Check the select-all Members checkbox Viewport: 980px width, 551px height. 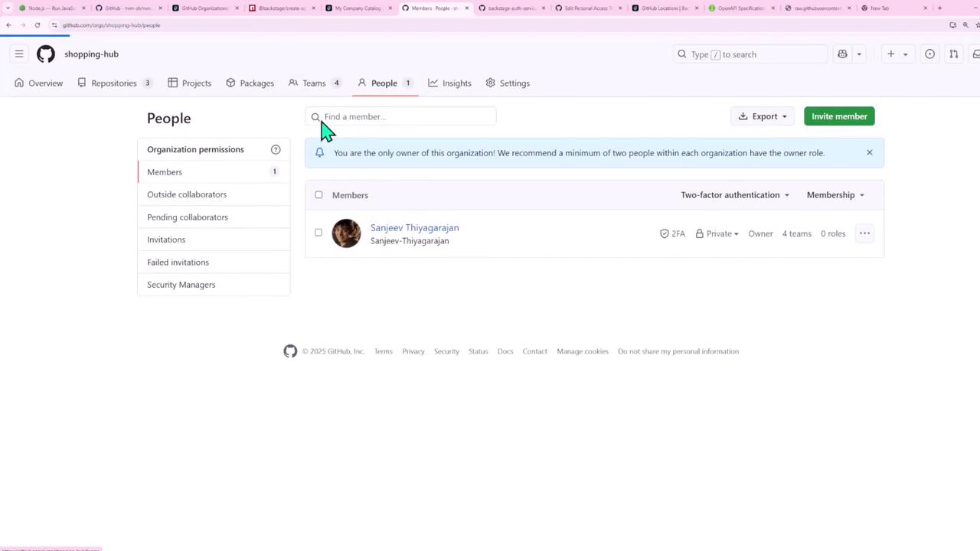coord(318,194)
